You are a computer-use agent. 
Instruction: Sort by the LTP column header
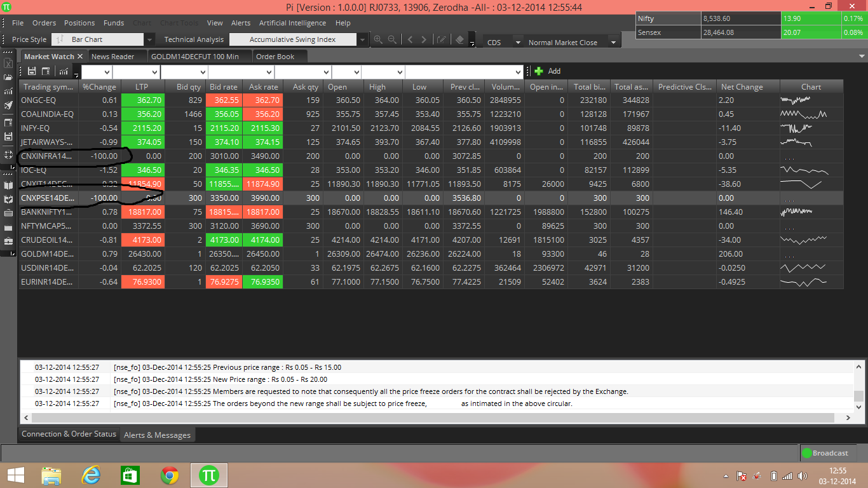coord(143,87)
